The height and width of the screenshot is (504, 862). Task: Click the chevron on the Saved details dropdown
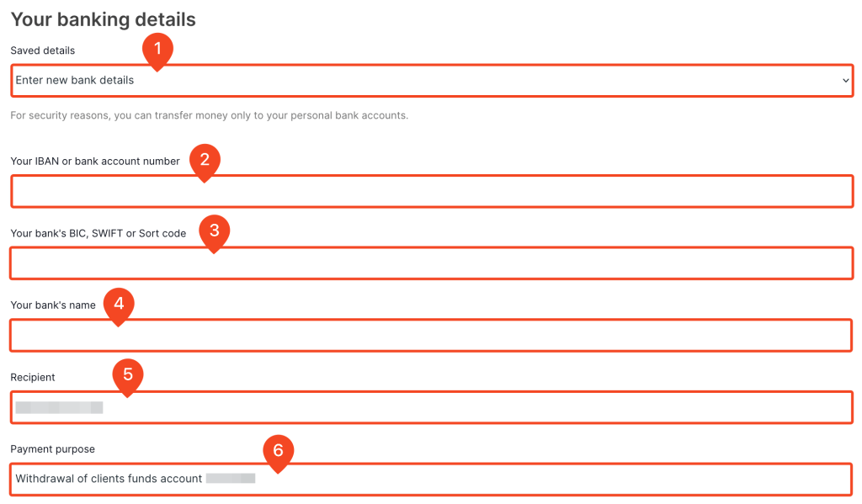(x=846, y=80)
